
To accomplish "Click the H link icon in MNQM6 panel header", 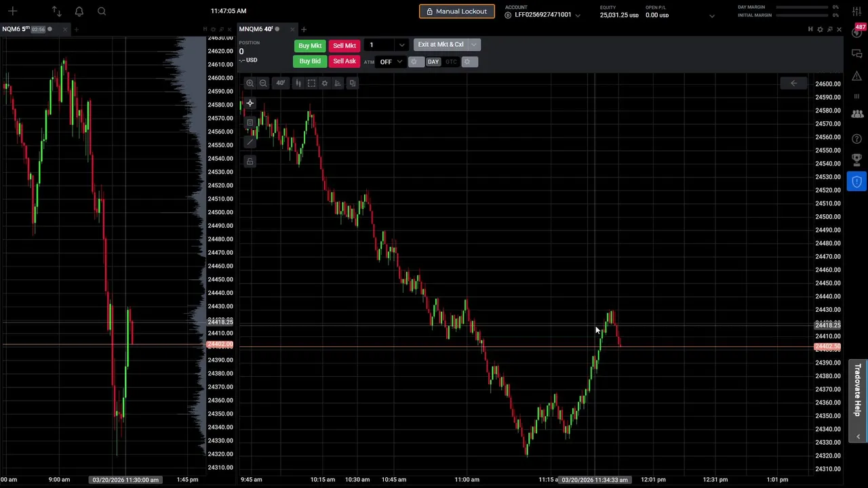I will coord(810,29).
